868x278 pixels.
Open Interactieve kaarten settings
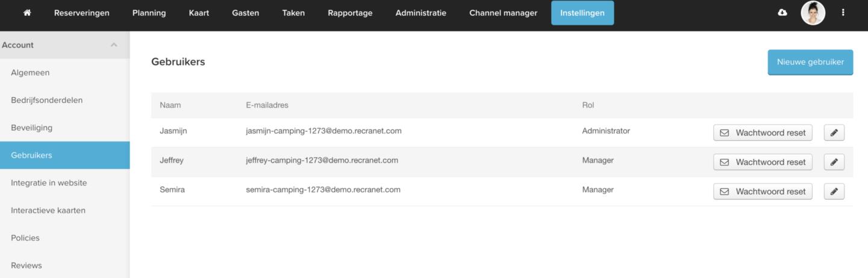(x=48, y=211)
